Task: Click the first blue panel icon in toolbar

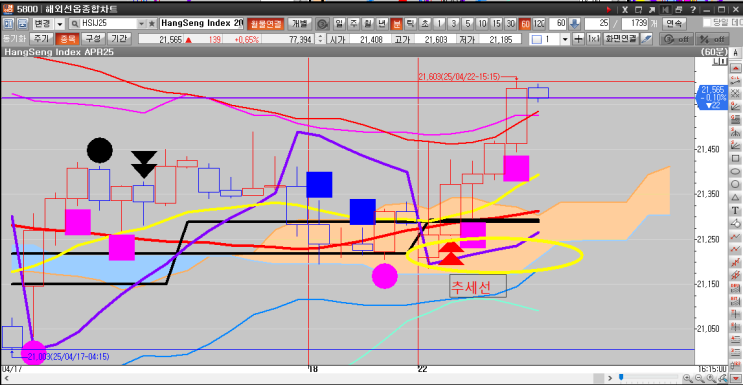Action: (8, 23)
